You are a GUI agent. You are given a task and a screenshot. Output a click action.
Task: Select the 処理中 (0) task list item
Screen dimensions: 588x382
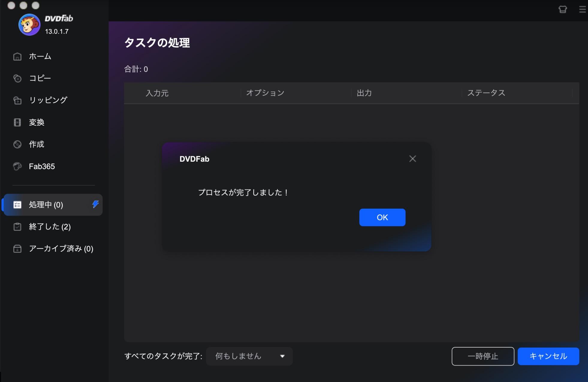point(53,205)
